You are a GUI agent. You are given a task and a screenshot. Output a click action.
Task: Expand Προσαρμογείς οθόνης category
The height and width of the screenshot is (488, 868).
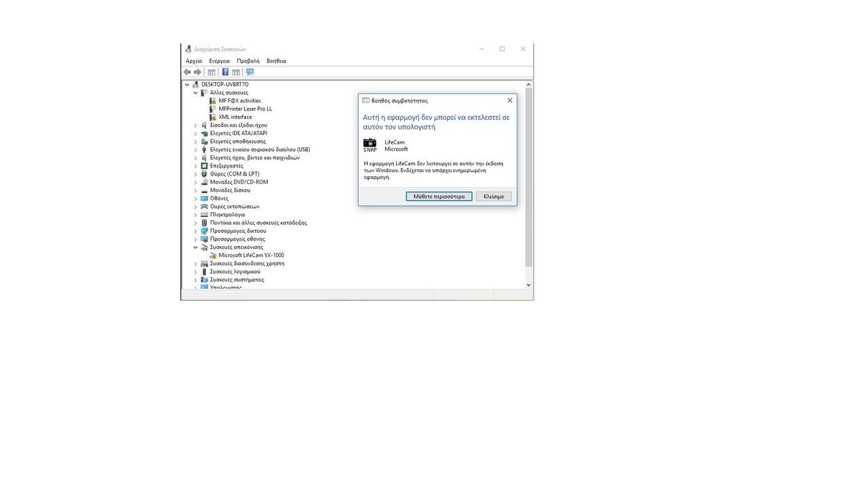(x=196, y=239)
